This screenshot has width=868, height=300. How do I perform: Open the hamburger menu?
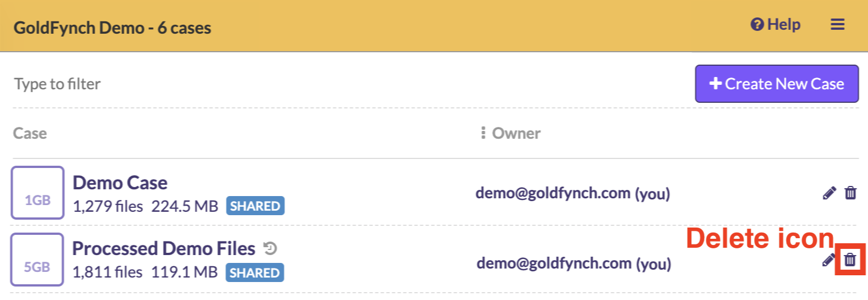[837, 25]
